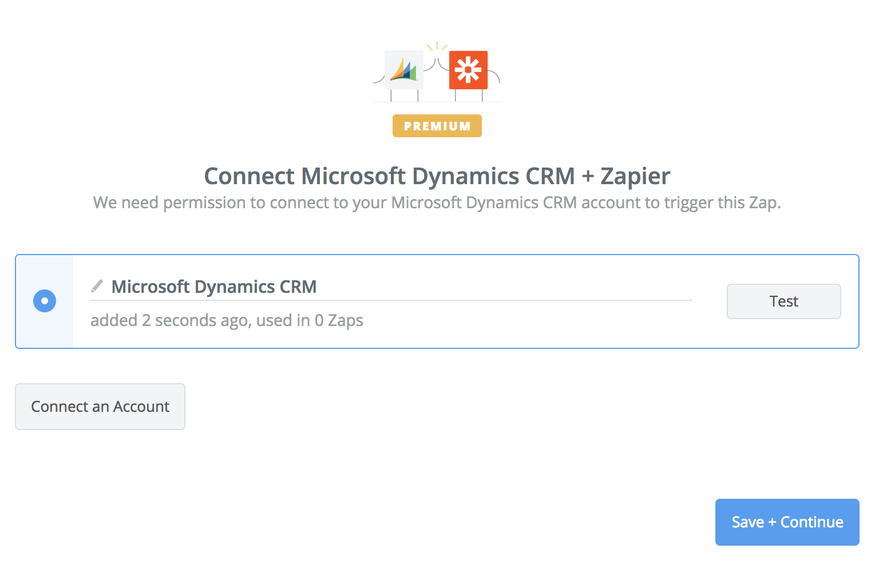This screenshot has width=879, height=588.
Task: Click Save + Continue
Action: coord(787,522)
